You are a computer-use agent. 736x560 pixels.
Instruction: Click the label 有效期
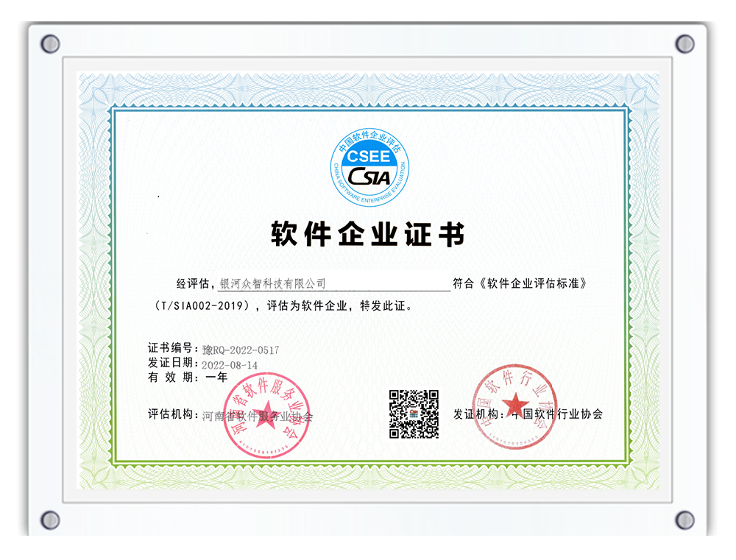170,377
